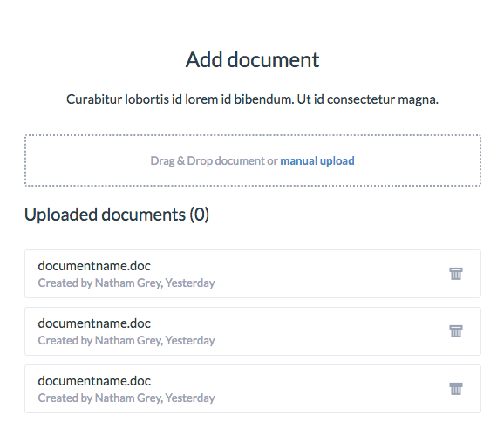Open third documentname.doc file name
Image resolution: width=504 pixels, height=429 pixels.
click(94, 381)
